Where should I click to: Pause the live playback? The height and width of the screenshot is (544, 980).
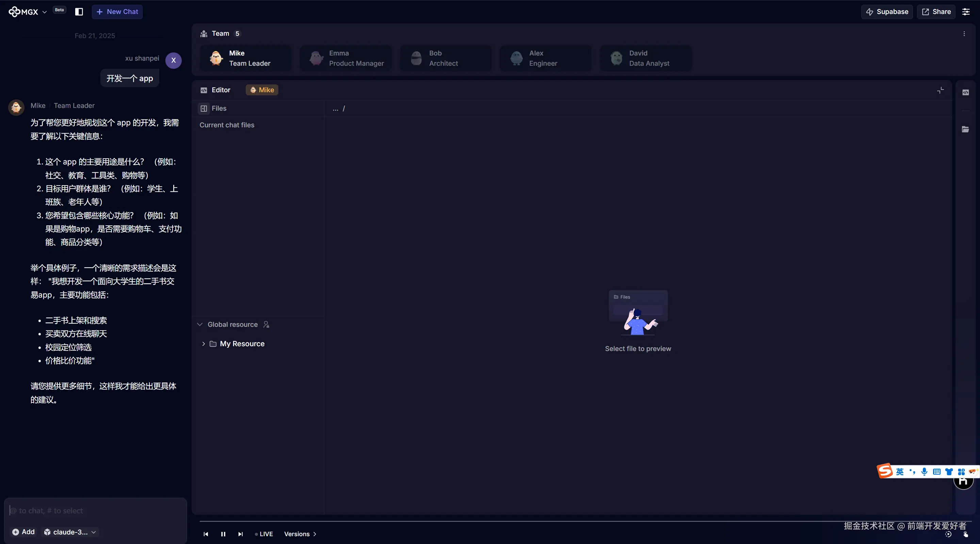pos(223,534)
